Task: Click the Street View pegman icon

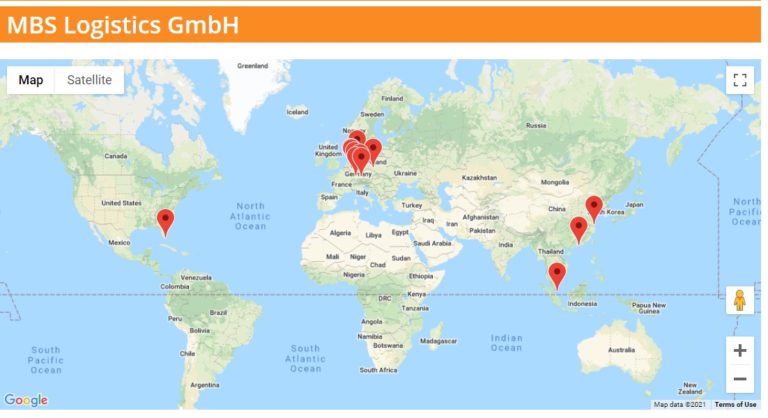Action: coord(740,300)
